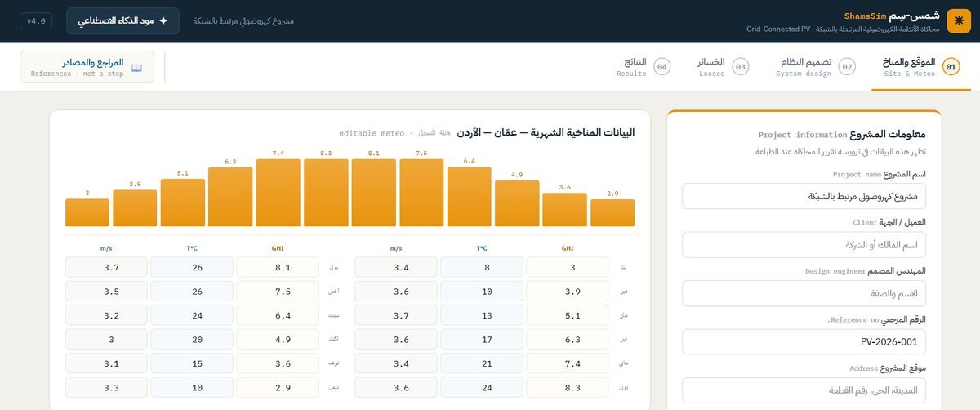Edit January temperature value 8
Screen dimensions: 980x410
click(x=481, y=267)
